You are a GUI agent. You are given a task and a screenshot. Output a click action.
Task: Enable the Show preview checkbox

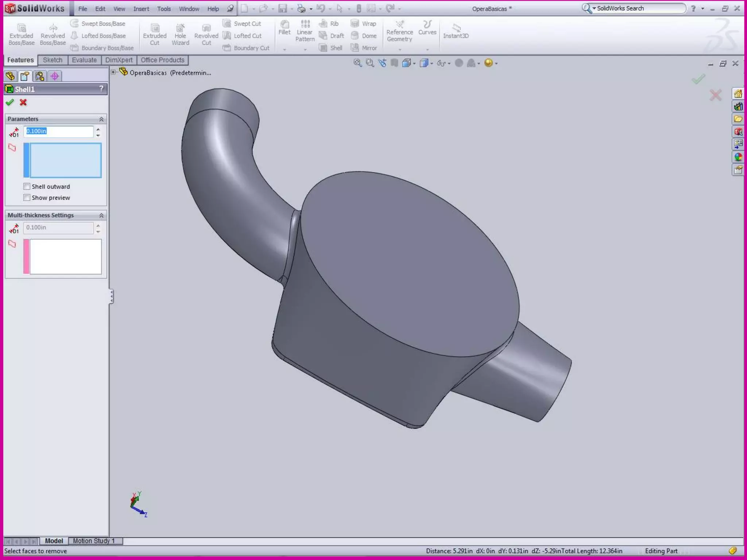[27, 198]
